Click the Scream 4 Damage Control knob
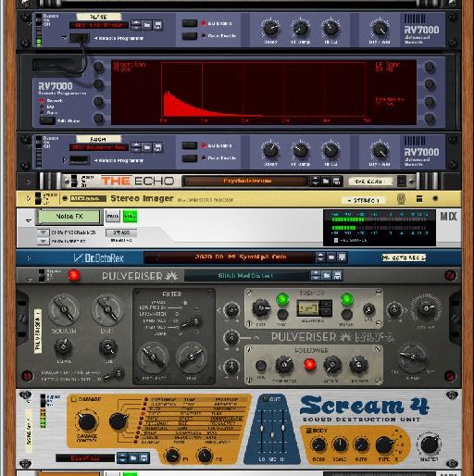 [87, 421]
